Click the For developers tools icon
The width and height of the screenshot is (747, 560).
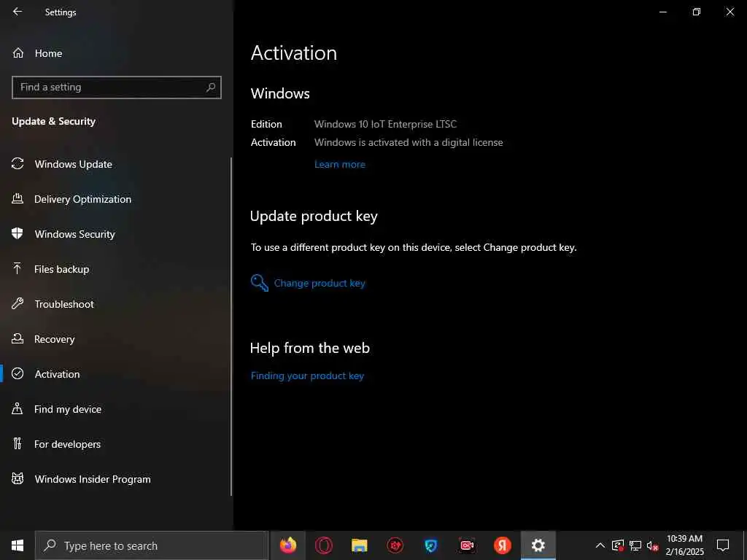coord(18,443)
